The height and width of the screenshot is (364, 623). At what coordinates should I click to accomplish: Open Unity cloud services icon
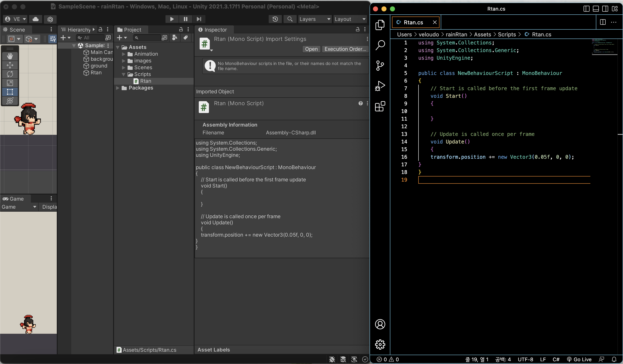36,19
